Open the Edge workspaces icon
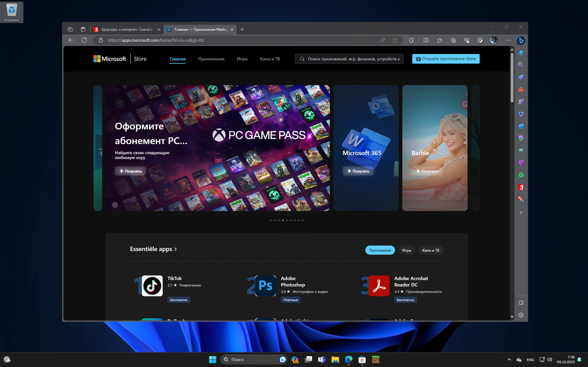This screenshot has height=367, width=588. click(70, 29)
